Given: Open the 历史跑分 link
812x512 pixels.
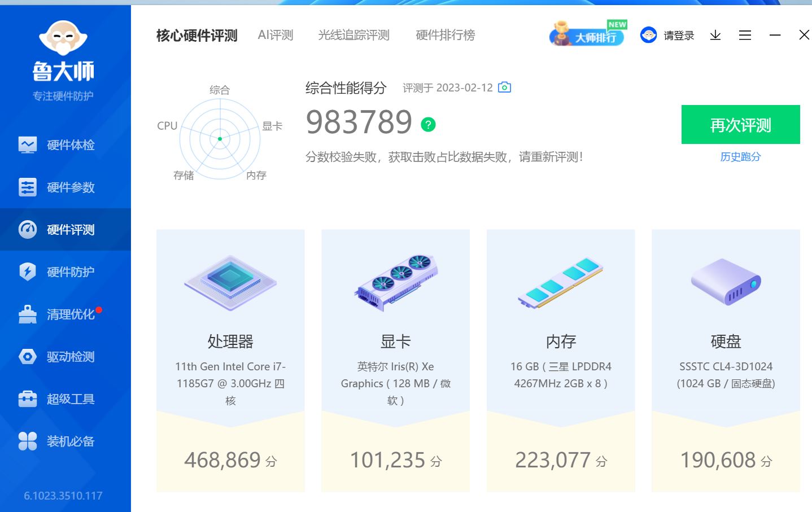Looking at the screenshot, I should (x=740, y=157).
